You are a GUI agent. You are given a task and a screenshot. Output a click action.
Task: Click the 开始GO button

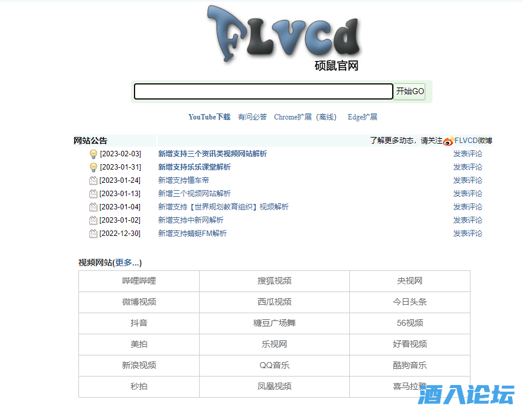(x=410, y=91)
